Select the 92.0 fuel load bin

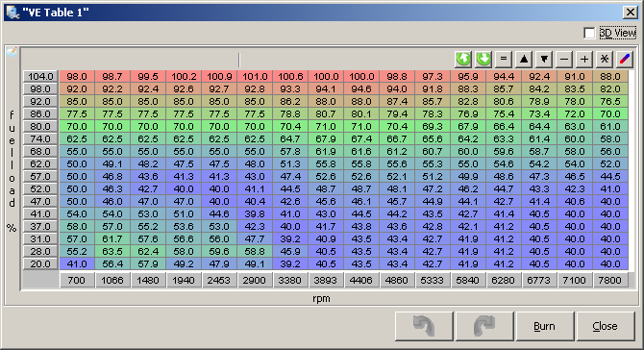pyautogui.click(x=40, y=102)
